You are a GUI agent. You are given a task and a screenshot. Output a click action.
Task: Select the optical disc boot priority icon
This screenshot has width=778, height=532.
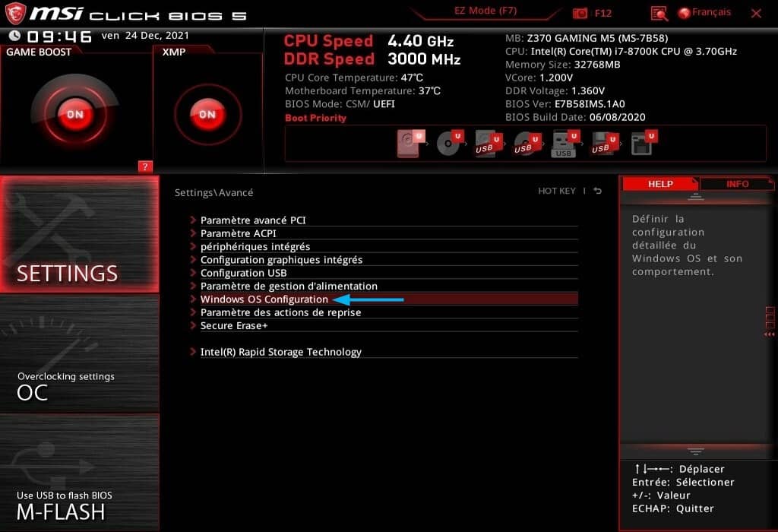coord(450,143)
